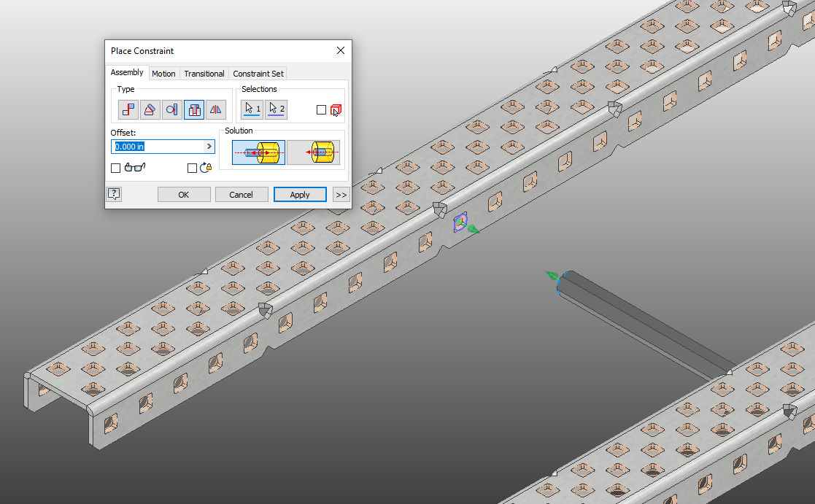
Task: Activate the First Selection button
Action: (252, 109)
